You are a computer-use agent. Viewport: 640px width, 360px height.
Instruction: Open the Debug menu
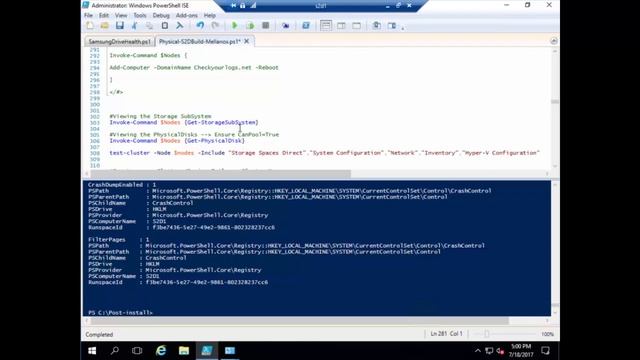[x=161, y=16]
